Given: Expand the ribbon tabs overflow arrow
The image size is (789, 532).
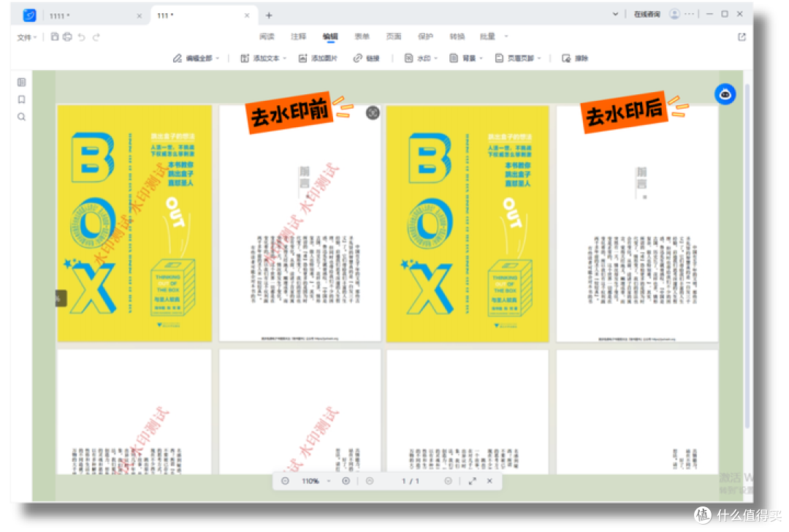Looking at the screenshot, I should coord(506,37).
